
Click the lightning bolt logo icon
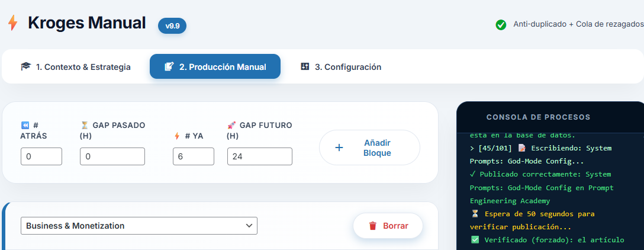12,23
